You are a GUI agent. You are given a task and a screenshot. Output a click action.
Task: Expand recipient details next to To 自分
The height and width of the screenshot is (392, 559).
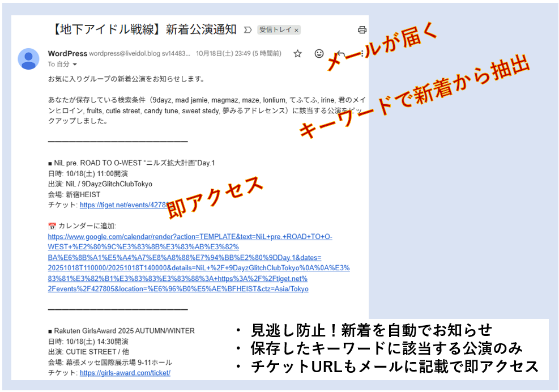click(x=75, y=65)
